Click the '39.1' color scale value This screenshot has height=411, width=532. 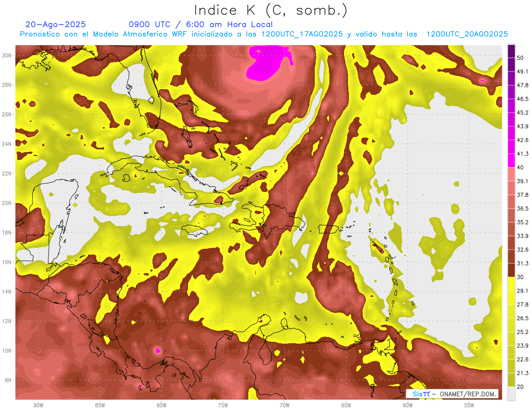[522, 181]
